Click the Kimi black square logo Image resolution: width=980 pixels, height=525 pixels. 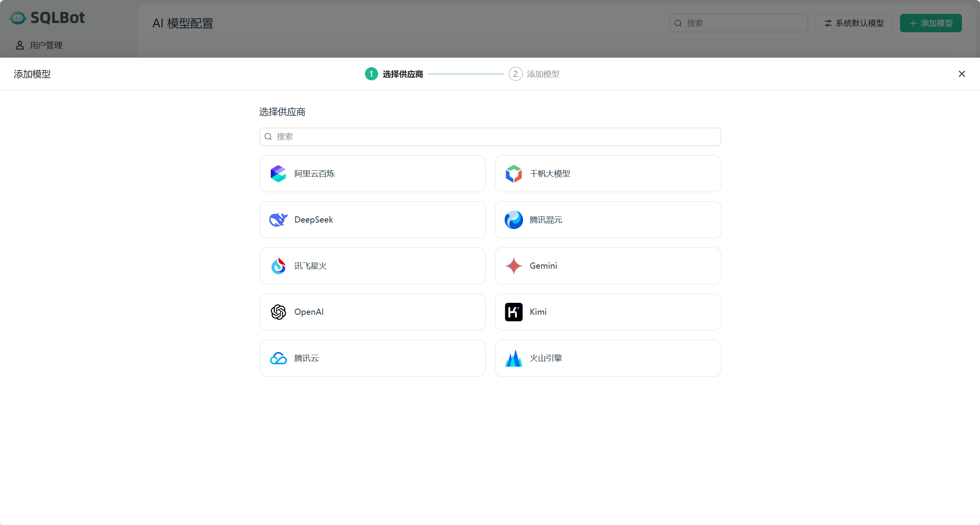click(x=513, y=312)
